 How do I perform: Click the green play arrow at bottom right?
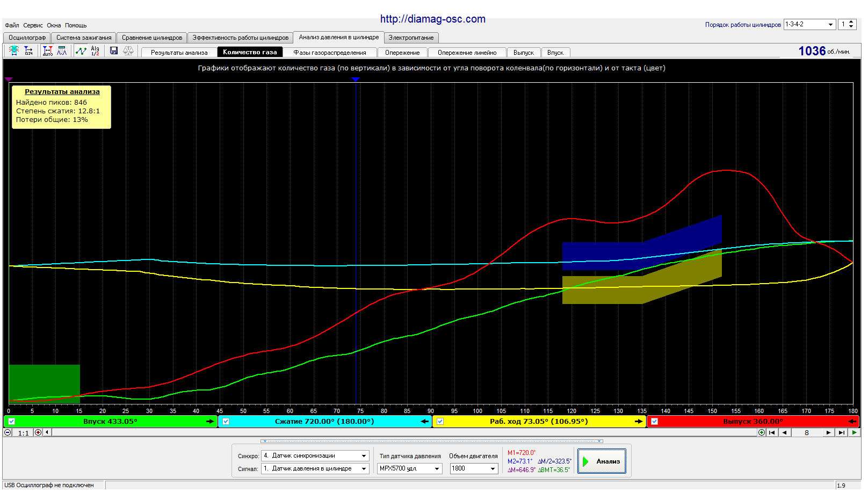click(854, 432)
